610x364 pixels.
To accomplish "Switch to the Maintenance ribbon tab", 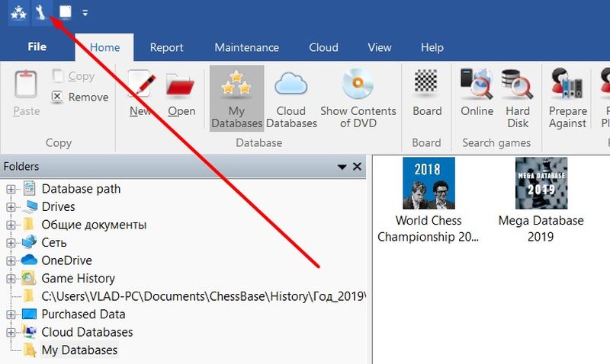I will (246, 47).
